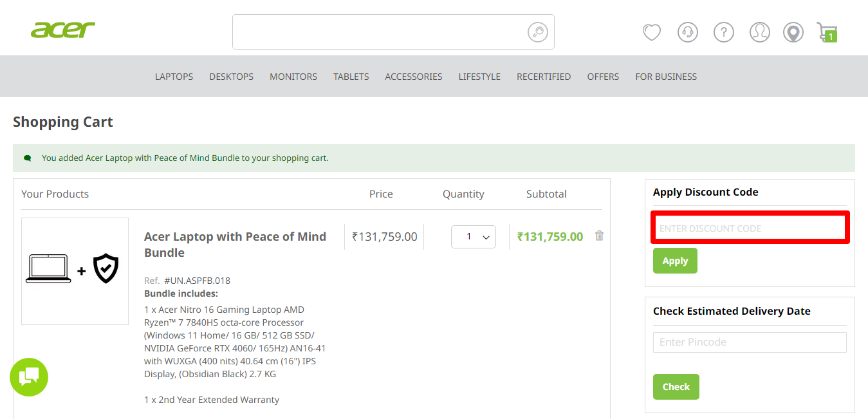Access your account via the user icon
Viewport: 868px width, 419px height.
759,32
